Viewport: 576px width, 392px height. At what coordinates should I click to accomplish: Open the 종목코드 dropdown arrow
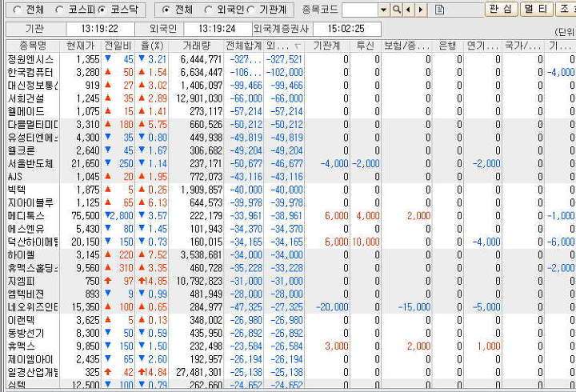coord(384,10)
